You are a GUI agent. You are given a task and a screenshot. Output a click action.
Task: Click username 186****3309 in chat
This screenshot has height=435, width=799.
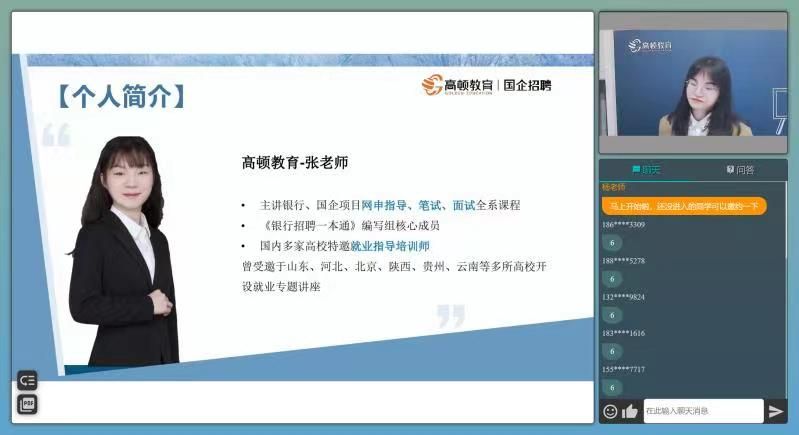(623, 225)
